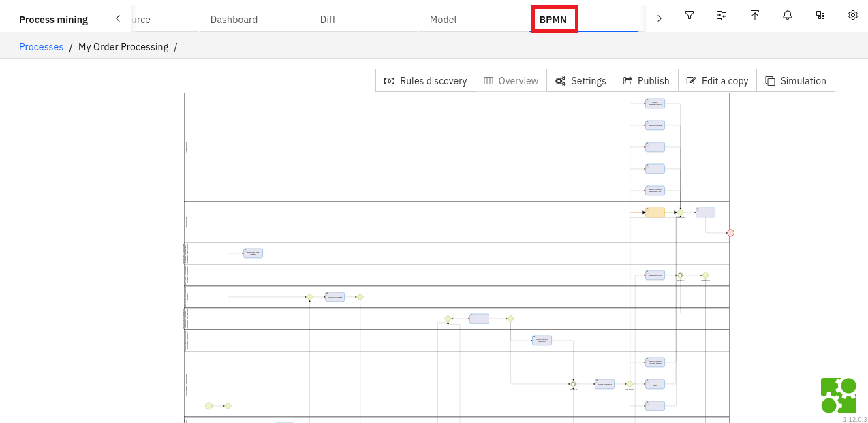The width and height of the screenshot is (868, 423).
Task: Click the green Process Mining logo
Action: pyautogui.click(x=838, y=395)
